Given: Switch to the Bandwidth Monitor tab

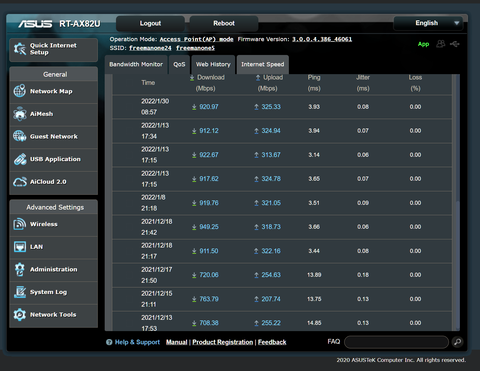Looking at the screenshot, I should (x=136, y=64).
